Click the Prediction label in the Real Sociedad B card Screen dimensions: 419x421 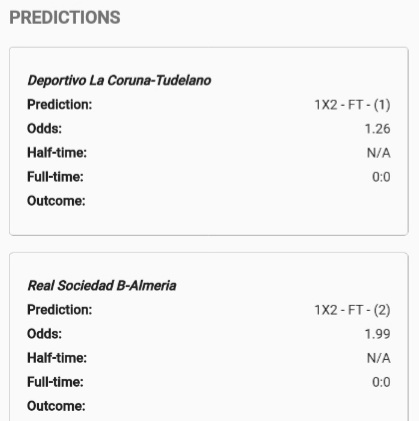[x=60, y=310]
